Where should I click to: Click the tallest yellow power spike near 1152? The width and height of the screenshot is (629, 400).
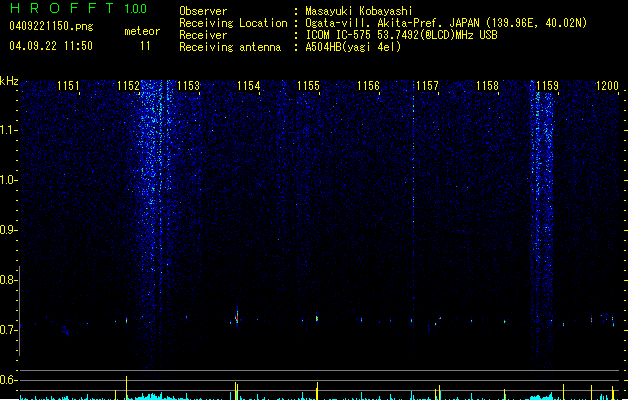[126, 388]
